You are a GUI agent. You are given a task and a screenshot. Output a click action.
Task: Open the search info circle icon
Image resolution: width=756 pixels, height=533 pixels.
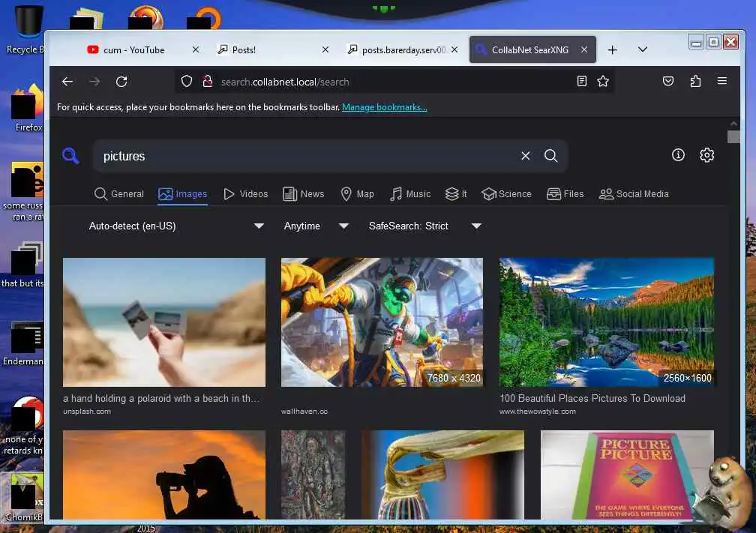(x=678, y=154)
